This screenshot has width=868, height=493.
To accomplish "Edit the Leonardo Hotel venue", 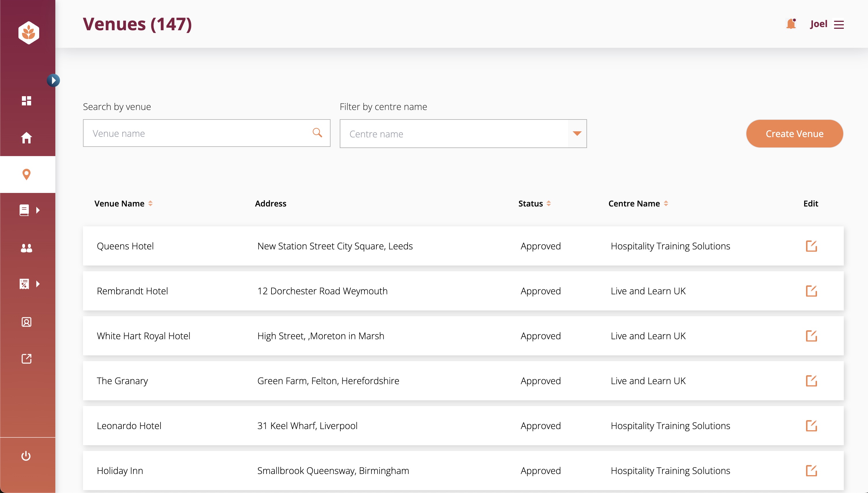I will pos(811,426).
